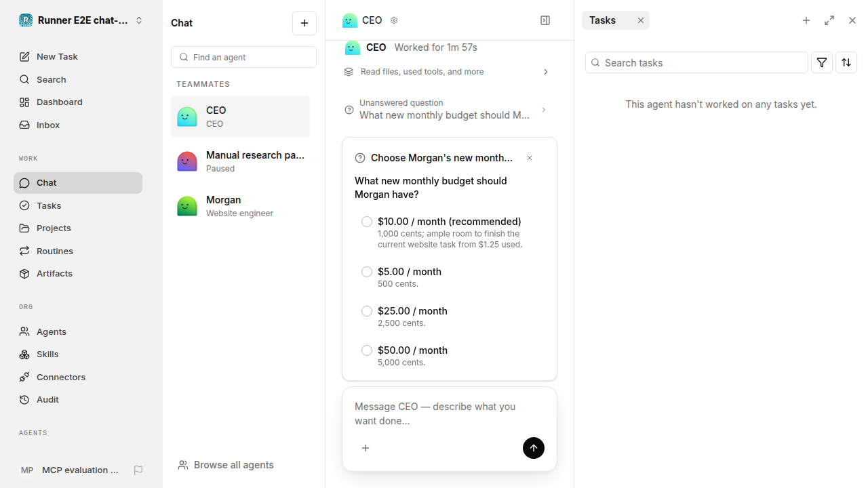Focus the Search tasks field
Image resolution: width=868 pixels, height=488 pixels.
click(x=696, y=62)
